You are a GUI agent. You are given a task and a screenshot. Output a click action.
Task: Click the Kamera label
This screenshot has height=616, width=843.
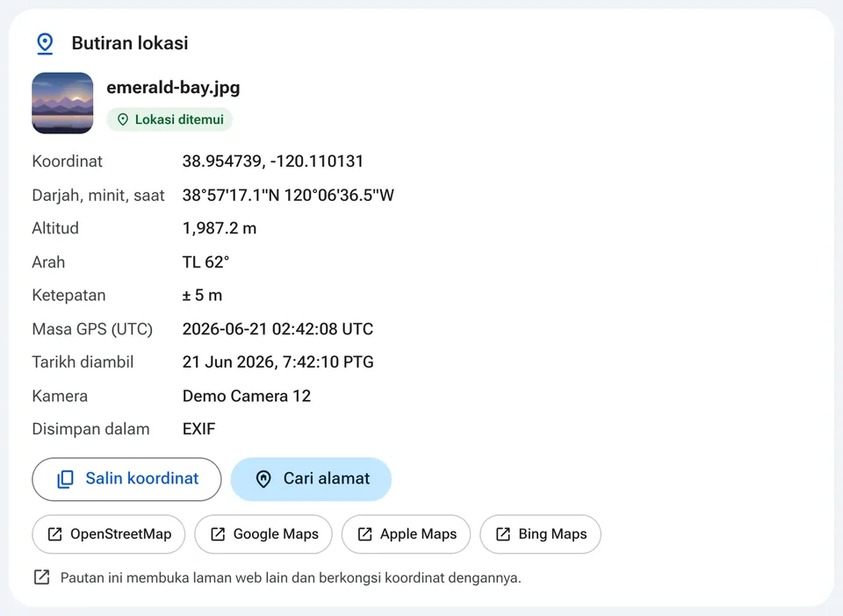tap(60, 396)
